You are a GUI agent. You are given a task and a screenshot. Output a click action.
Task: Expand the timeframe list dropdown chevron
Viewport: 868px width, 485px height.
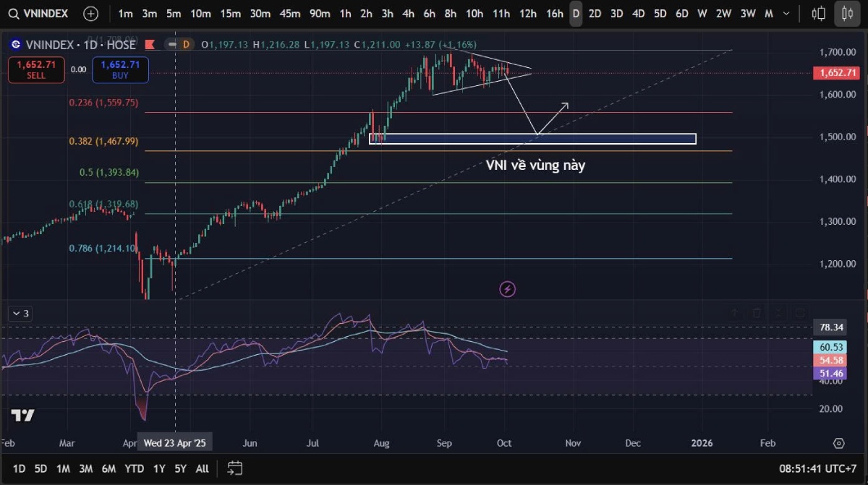pos(788,14)
